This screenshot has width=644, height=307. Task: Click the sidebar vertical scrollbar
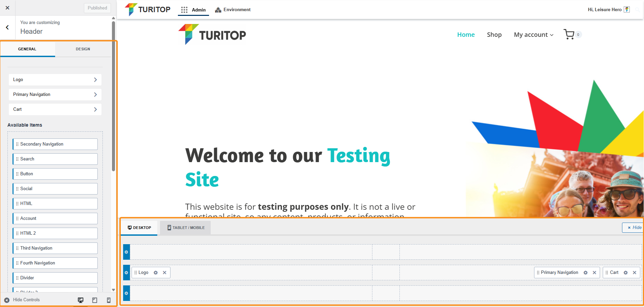pos(113,95)
